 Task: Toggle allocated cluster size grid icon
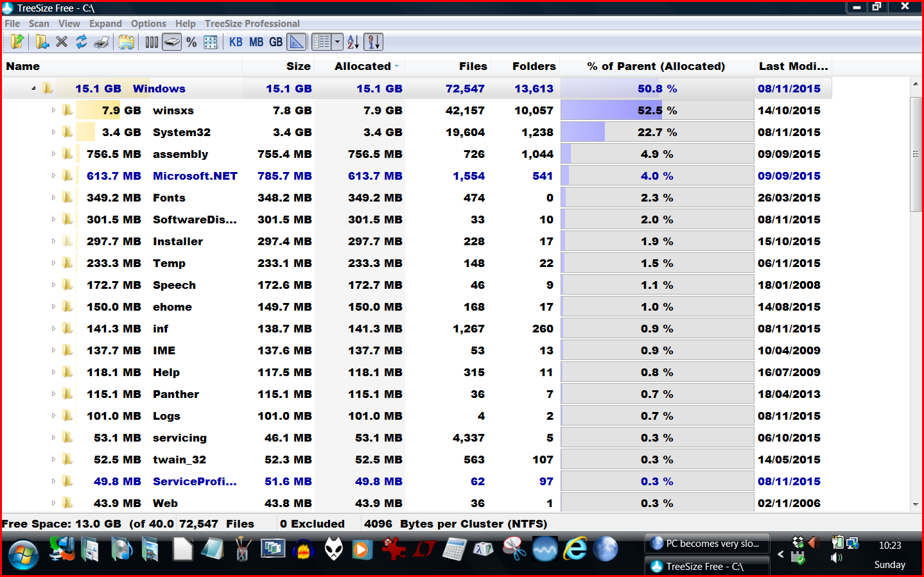211,42
